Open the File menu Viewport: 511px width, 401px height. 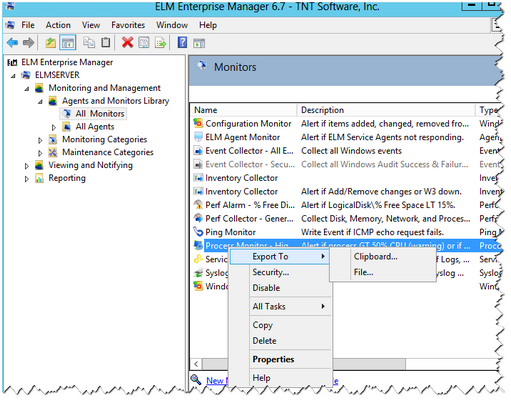28,25
